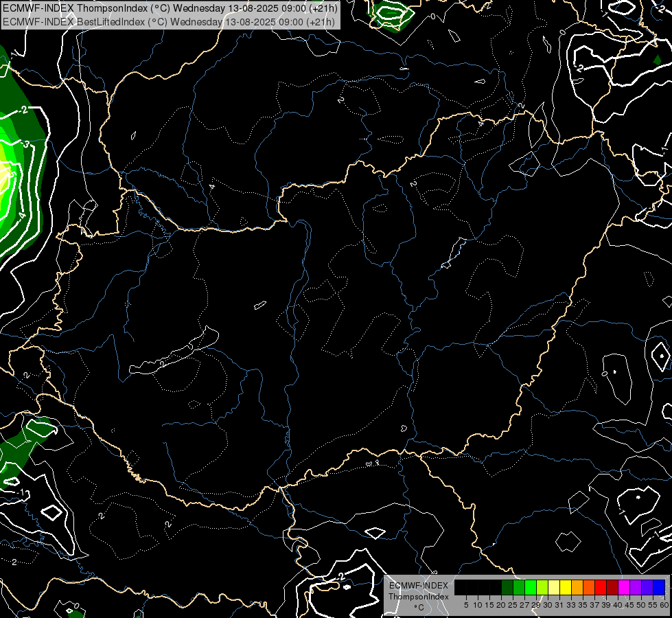This screenshot has height=618, width=672.
Task: Click legend scale value 60
Action: coord(664,605)
